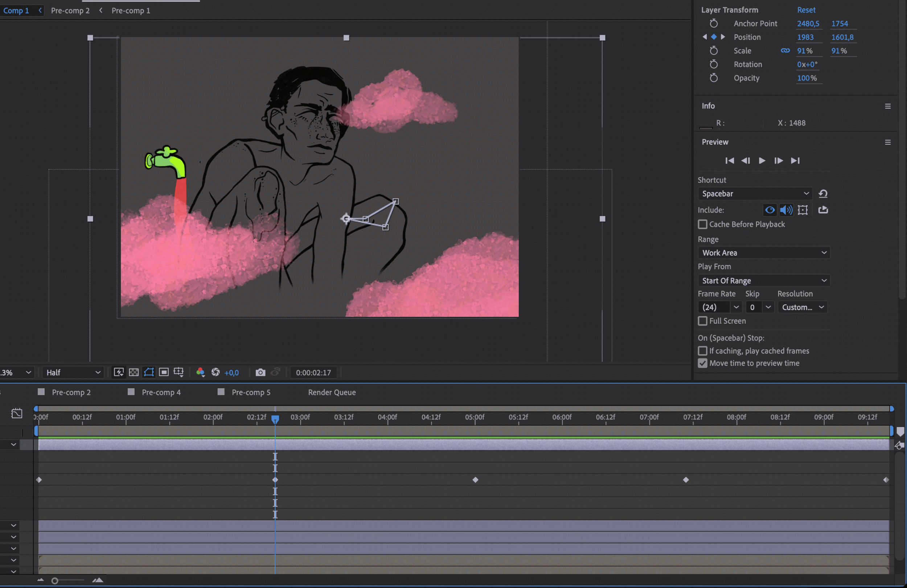Open the Half resolution dropdown
Screen dimensions: 907x588
[73, 372]
